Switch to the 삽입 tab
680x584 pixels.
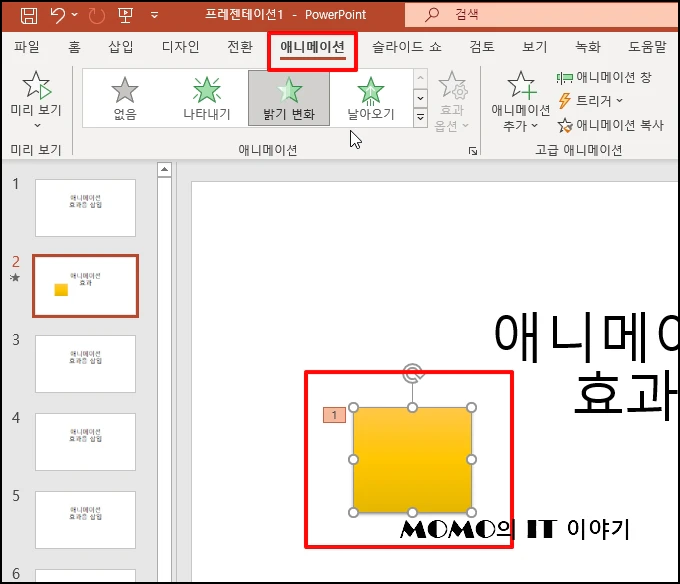[x=121, y=46]
